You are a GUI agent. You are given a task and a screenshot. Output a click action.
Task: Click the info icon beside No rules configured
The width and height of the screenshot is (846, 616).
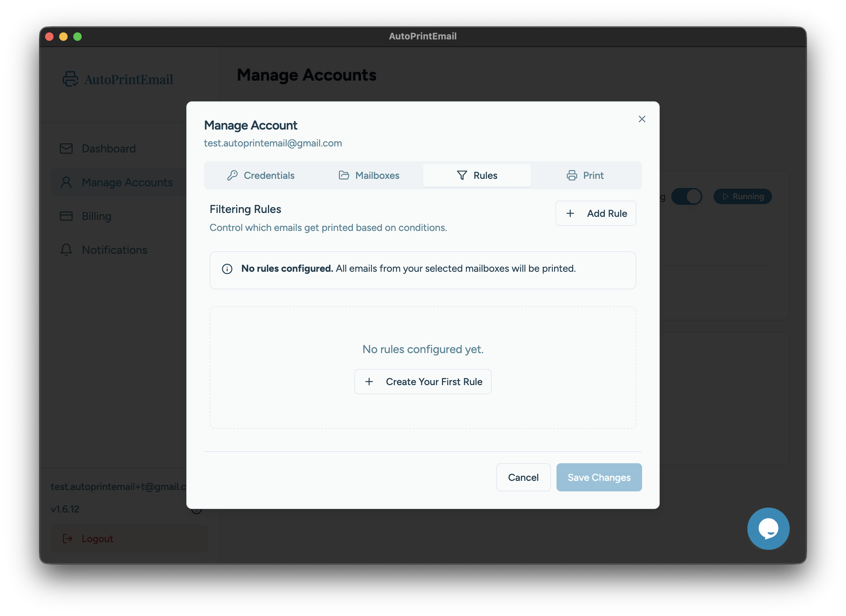[227, 269]
